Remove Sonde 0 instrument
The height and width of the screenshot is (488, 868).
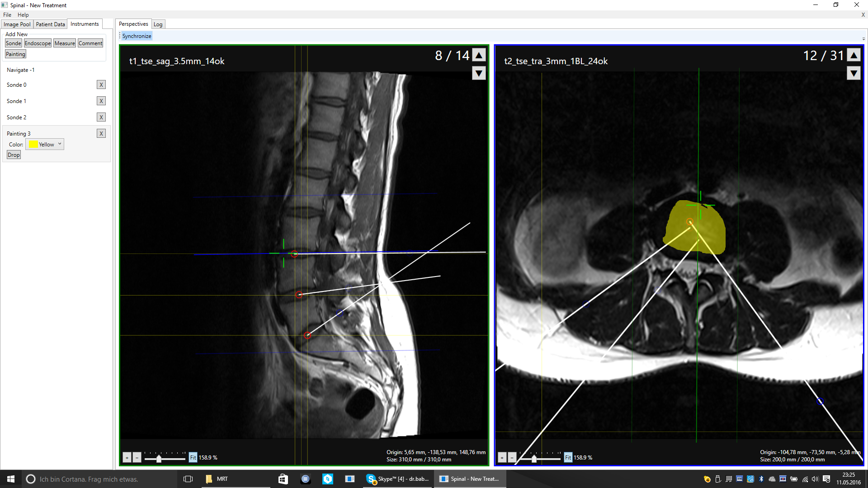pos(101,85)
